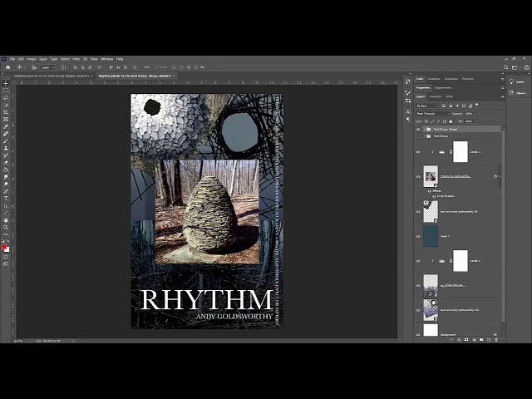Hide the Layer 1 solid blue layer
Viewport: 532px width, 399px height.
point(418,236)
